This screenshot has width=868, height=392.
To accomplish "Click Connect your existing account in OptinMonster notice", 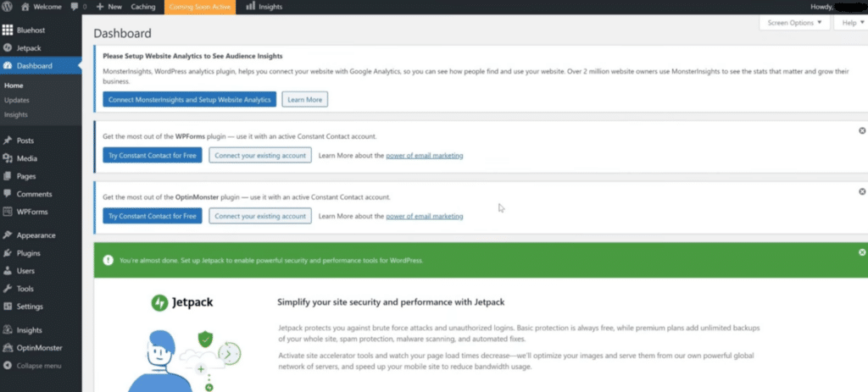I will coord(260,216).
